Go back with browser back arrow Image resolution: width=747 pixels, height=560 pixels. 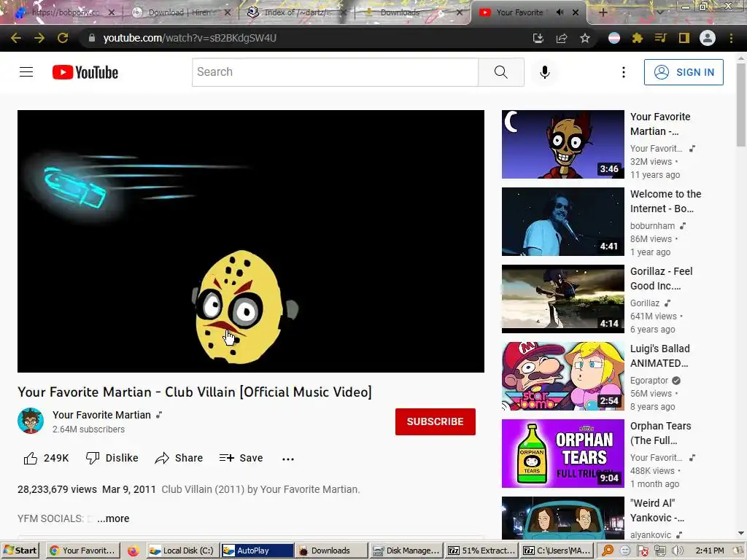tap(16, 38)
